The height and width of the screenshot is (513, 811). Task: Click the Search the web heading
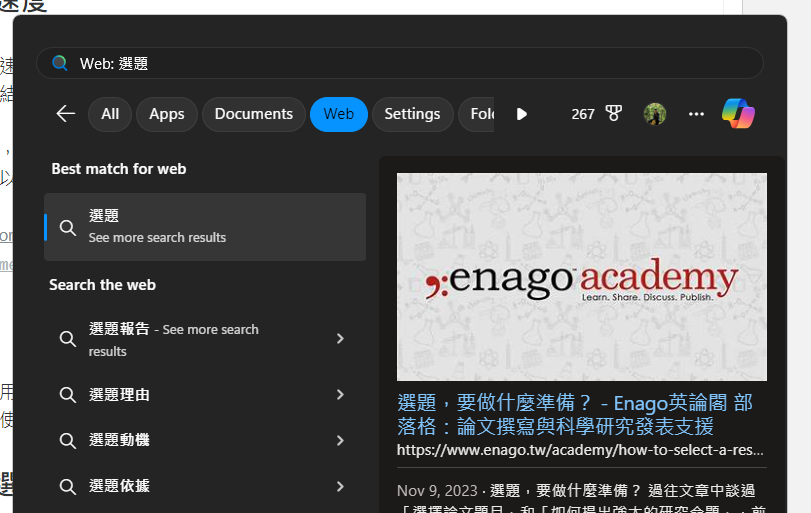point(102,285)
